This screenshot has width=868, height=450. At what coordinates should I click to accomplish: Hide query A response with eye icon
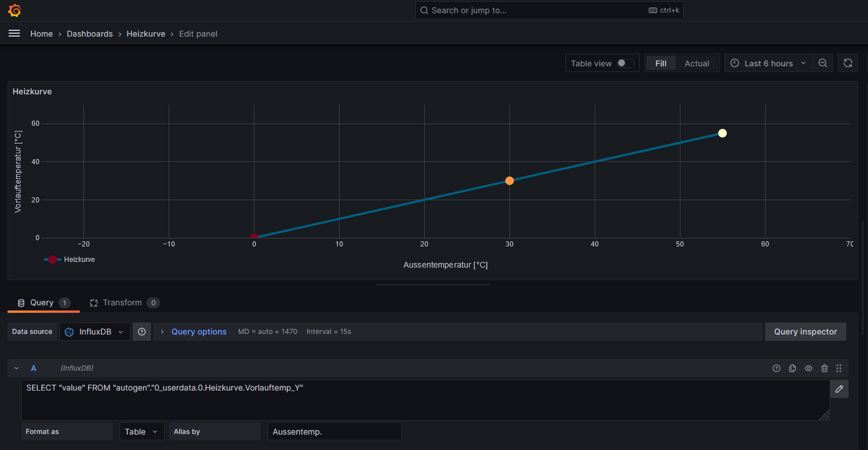coord(809,368)
